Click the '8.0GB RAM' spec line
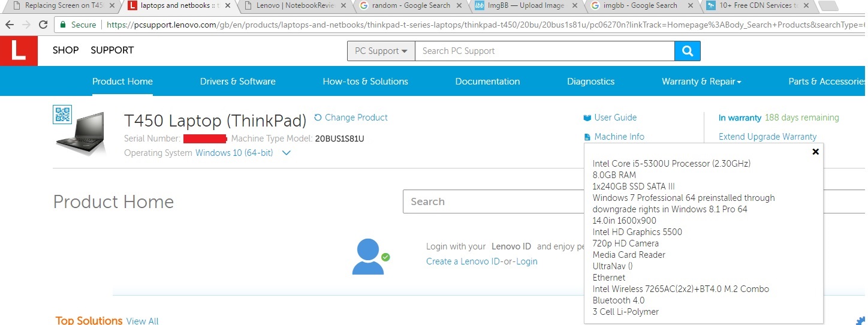The width and height of the screenshot is (868, 325). tap(614, 175)
